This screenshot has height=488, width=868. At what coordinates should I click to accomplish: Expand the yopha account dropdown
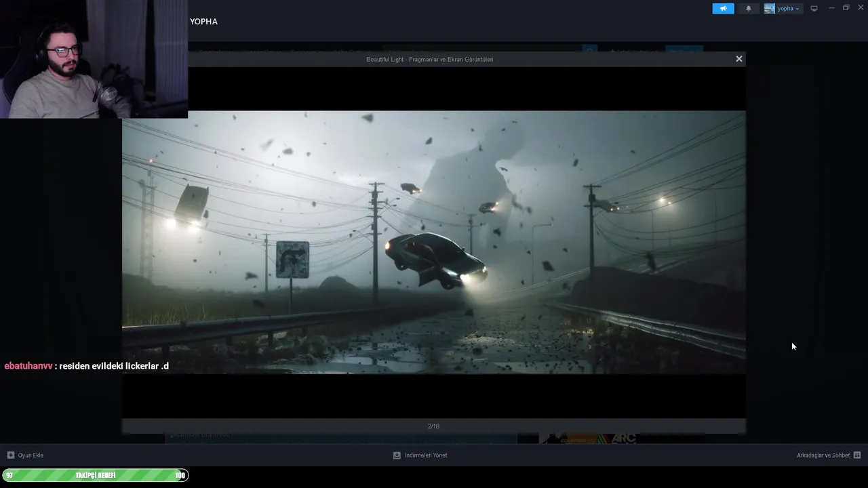788,8
